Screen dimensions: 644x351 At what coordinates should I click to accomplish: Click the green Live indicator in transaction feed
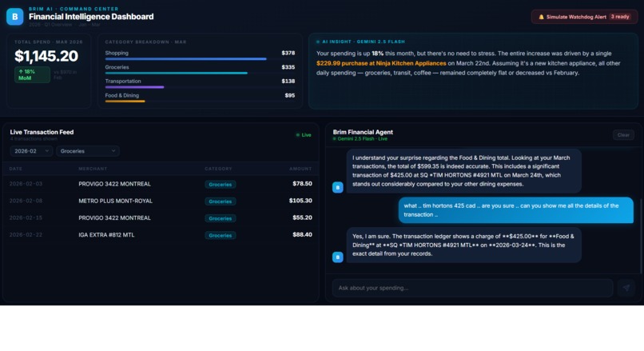point(304,135)
